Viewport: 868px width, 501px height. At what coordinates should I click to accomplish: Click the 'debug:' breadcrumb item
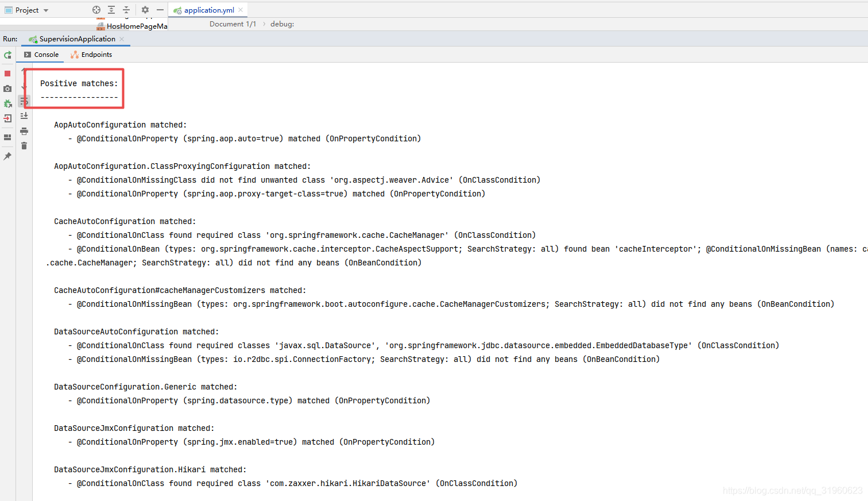point(282,24)
